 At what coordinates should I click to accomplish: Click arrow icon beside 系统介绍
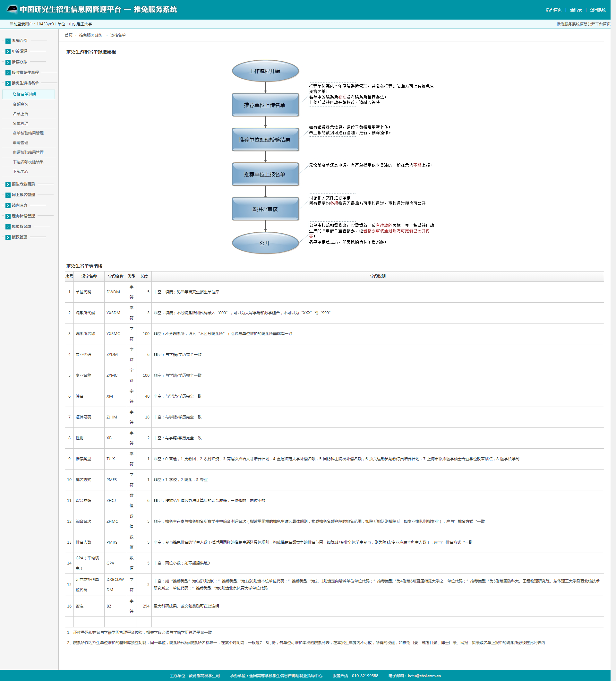pyautogui.click(x=8, y=41)
